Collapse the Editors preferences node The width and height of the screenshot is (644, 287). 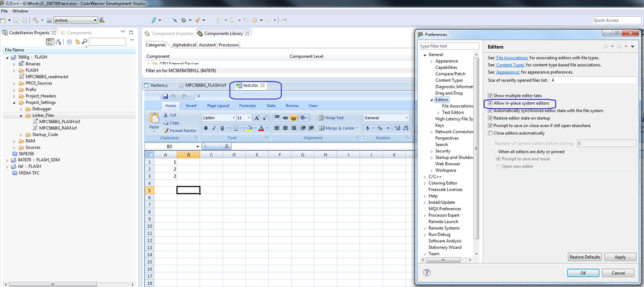point(431,100)
